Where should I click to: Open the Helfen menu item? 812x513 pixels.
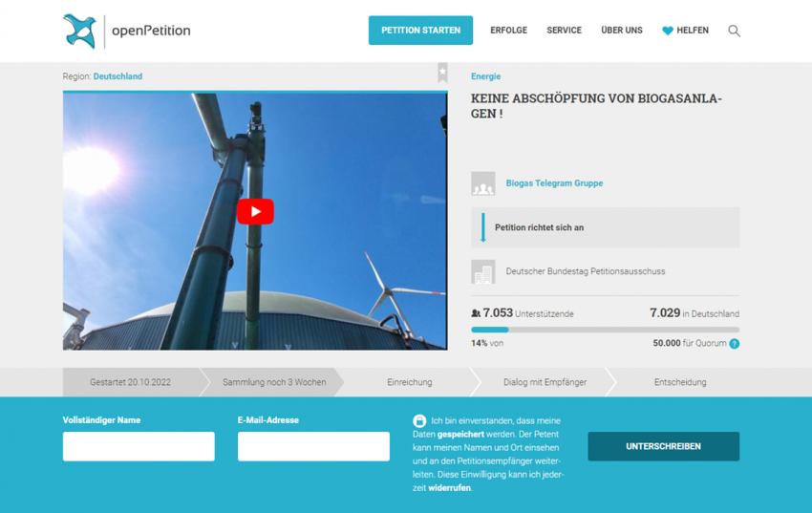[693, 31]
